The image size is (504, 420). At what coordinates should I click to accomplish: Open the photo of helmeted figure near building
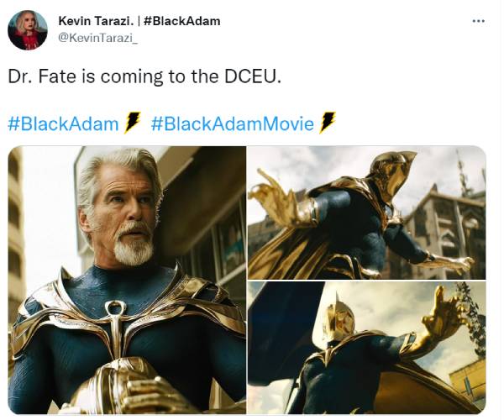(366, 213)
